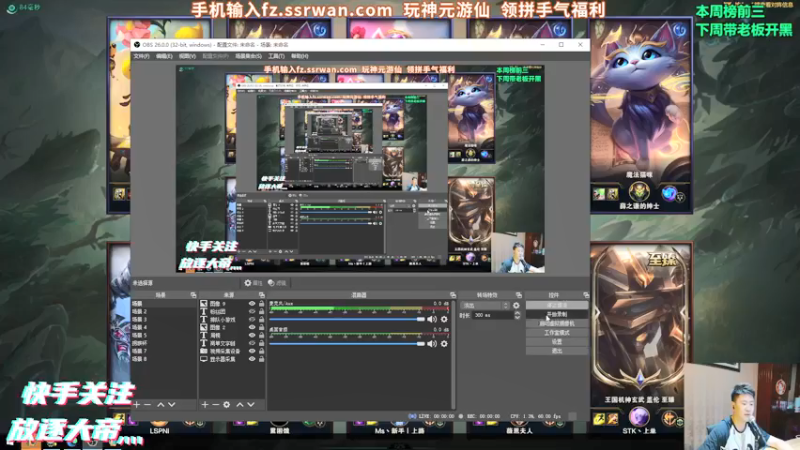Pop out the 来源 dock panel

click(261, 295)
